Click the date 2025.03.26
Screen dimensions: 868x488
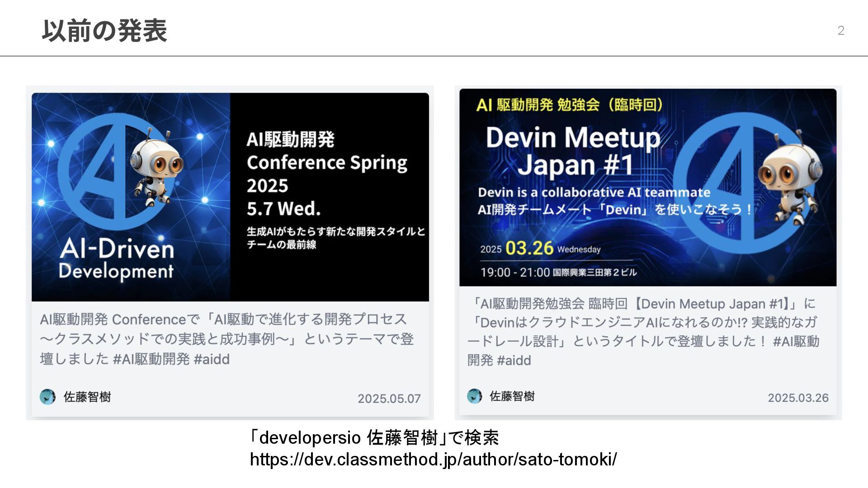(798, 398)
